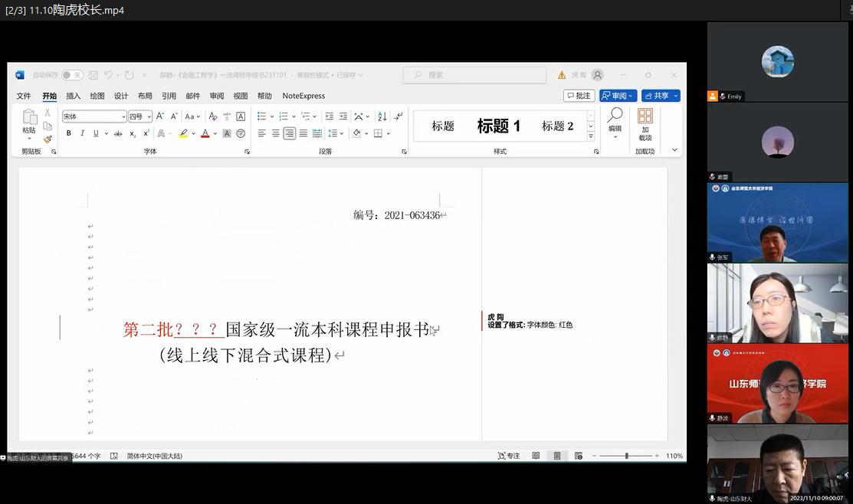Click the 共享 share button
The width and height of the screenshot is (853, 504).
click(x=661, y=96)
